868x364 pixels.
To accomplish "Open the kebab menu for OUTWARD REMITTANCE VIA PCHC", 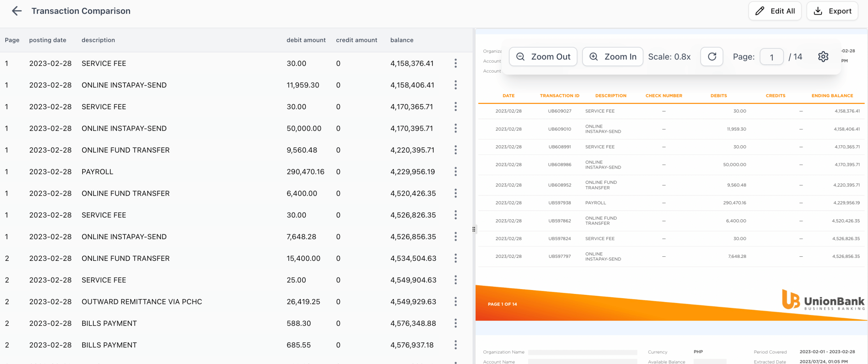I will click(x=456, y=302).
